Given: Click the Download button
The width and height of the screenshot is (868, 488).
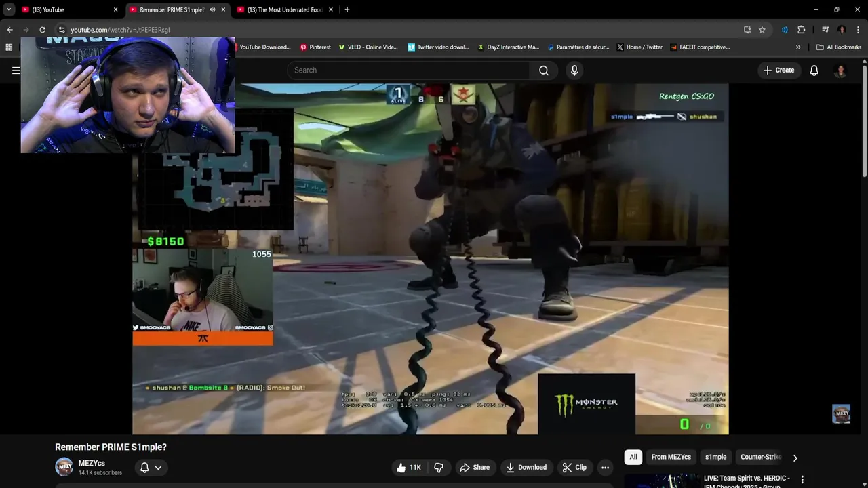Looking at the screenshot, I should (526, 468).
